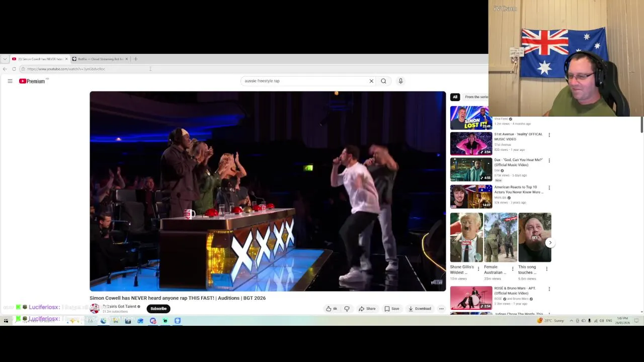
Task: Close the Botrix browser tab
Action: coord(127,59)
